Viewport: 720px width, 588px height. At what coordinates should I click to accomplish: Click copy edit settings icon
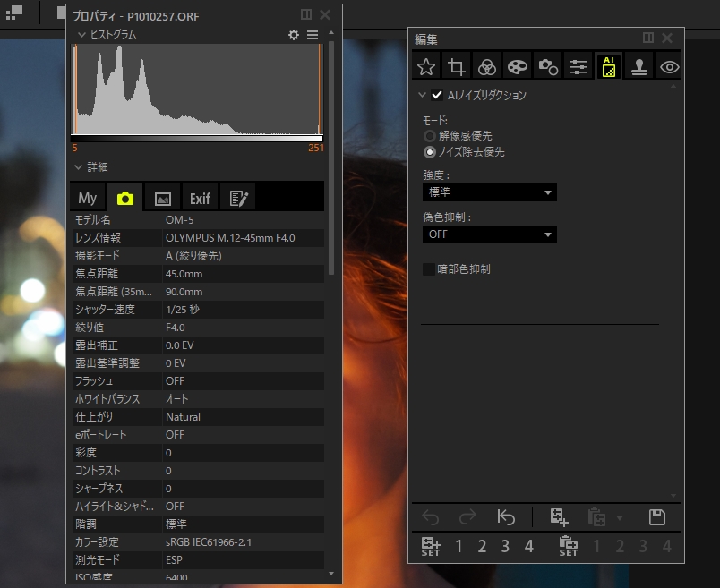point(559,517)
